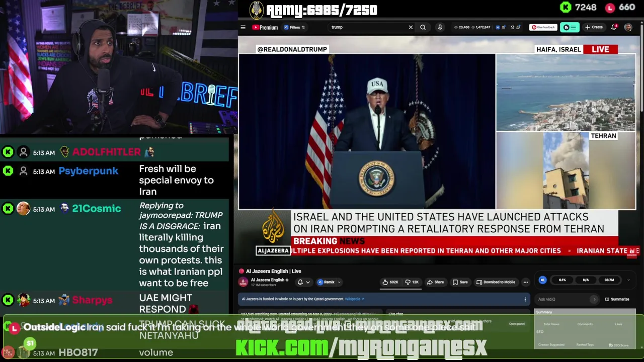Viewport: 644px width, 362px height.
Task: Click the Army 6985/7250 goal badge icon
Action: click(257, 10)
